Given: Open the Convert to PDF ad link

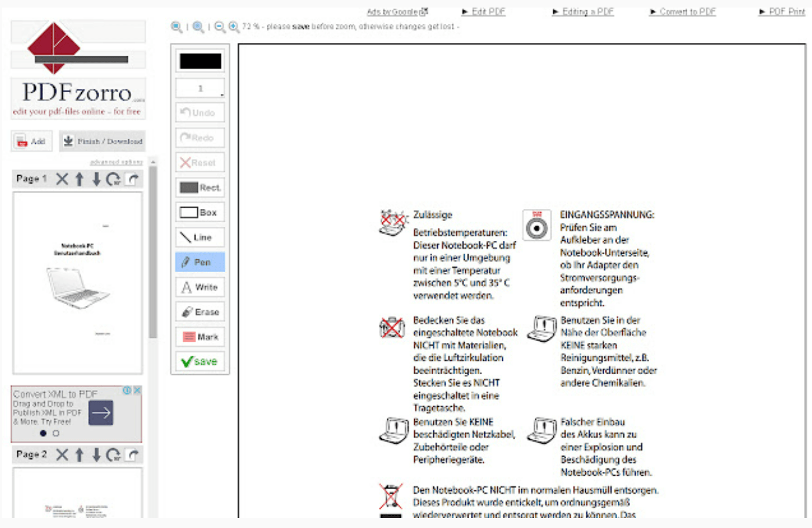Looking at the screenshot, I should (x=683, y=12).
